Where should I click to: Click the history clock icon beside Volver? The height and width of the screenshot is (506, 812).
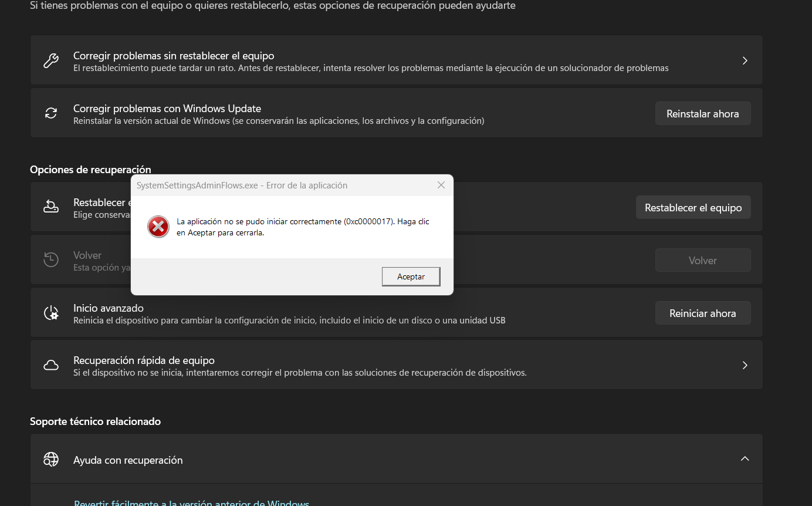pyautogui.click(x=51, y=259)
